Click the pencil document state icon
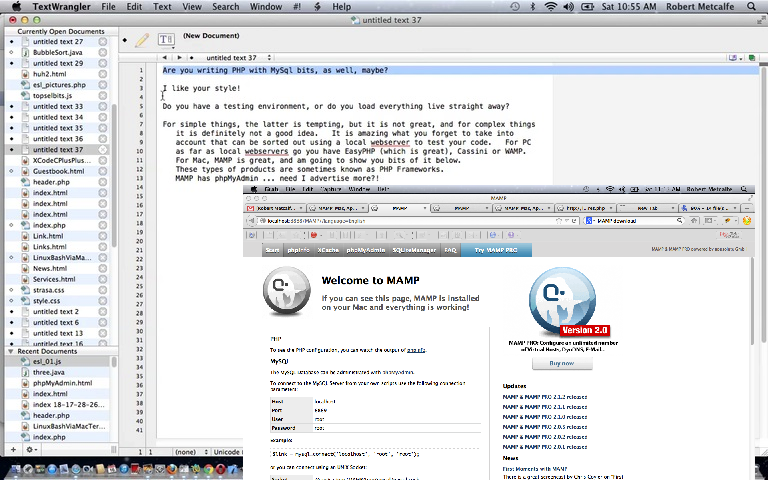The image size is (768, 480). [142, 40]
